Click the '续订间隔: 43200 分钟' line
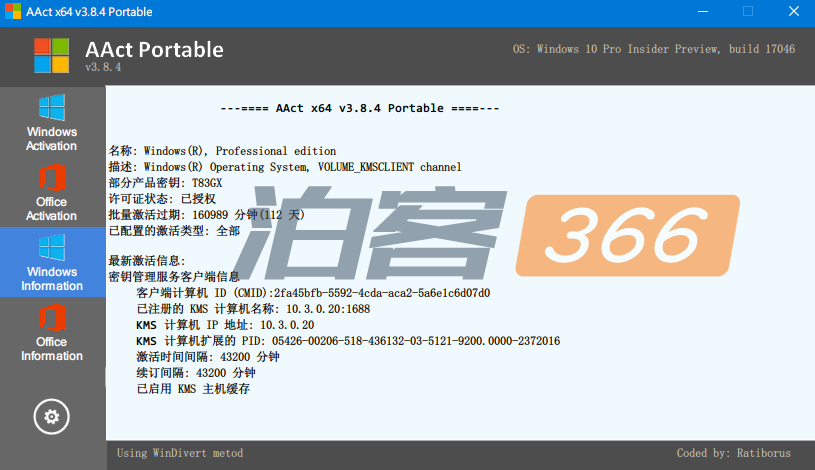Viewport: 815px width, 470px height. 196,373
